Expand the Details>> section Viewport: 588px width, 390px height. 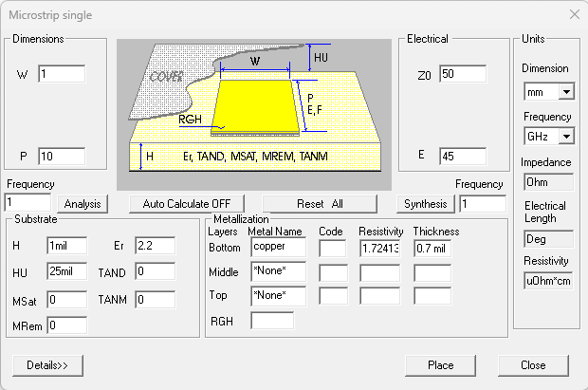47,365
